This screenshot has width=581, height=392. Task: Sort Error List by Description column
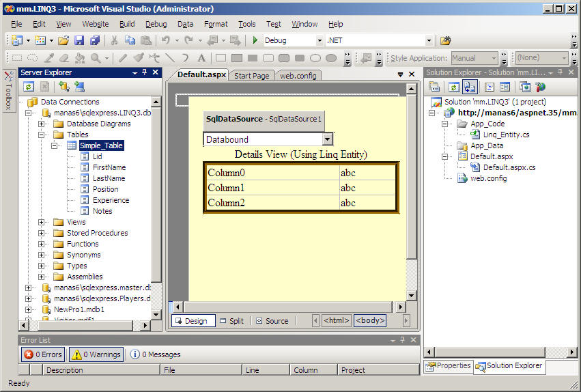pyautogui.click(x=101, y=370)
